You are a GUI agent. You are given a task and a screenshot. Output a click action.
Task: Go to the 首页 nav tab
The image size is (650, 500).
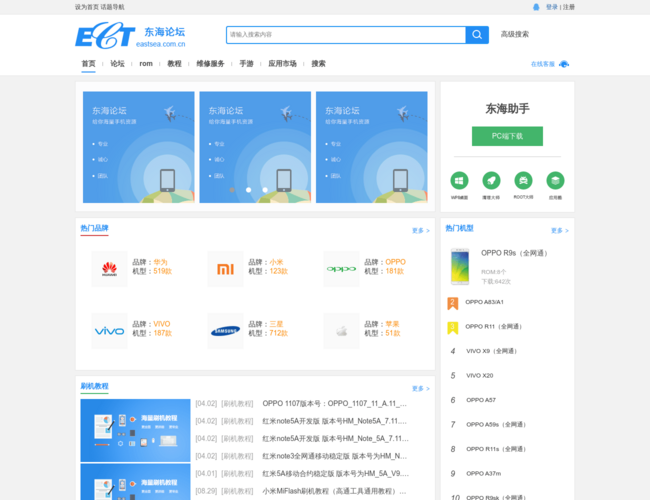coord(88,63)
